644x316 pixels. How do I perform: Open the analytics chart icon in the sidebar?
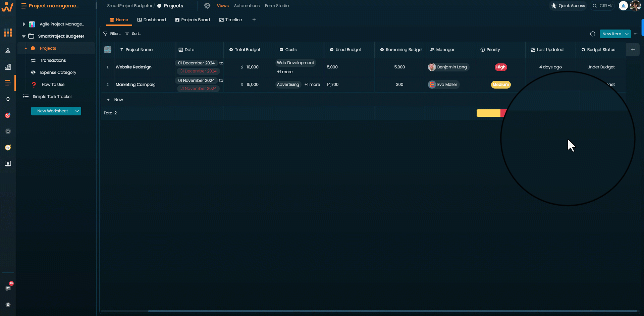pyautogui.click(x=8, y=67)
